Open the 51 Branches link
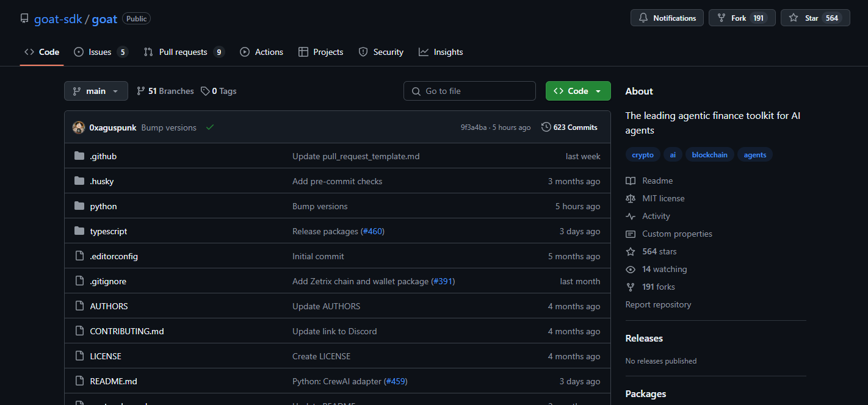The height and width of the screenshot is (405, 868). 165,91
